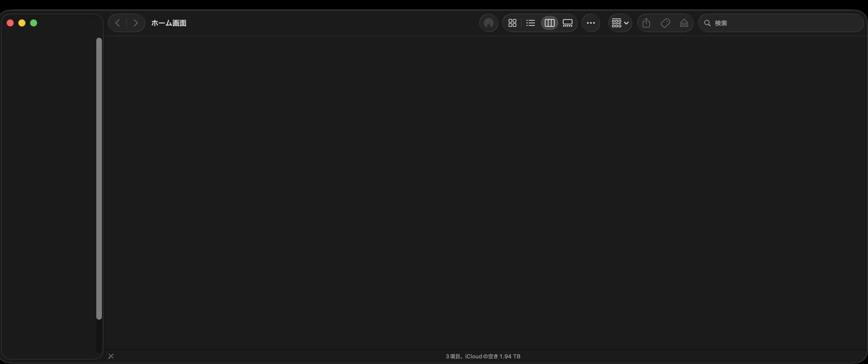The width and height of the screenshot is (868, 364).
Task: Click the green full-screen window button
Action: pos(34,23)
